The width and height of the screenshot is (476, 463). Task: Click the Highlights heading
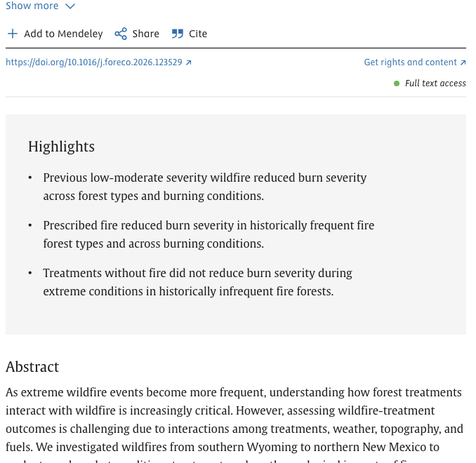61,147
